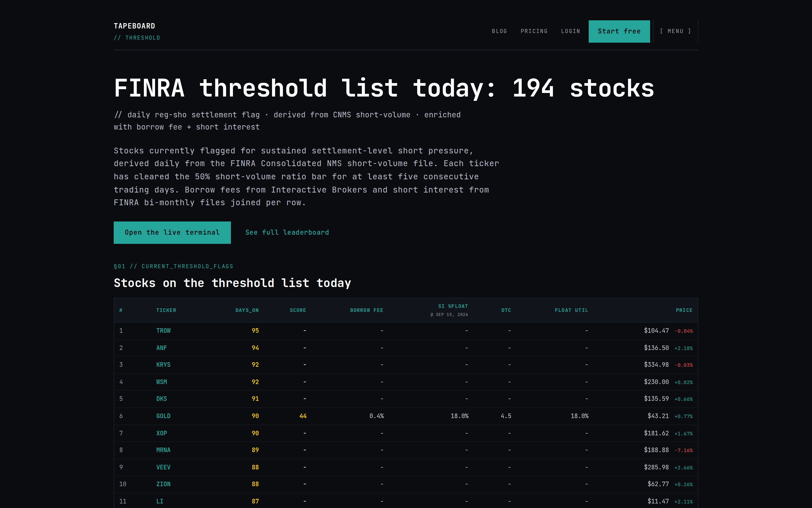Click the -7.16% change for MRNA
This screenshot has height=508, width=812.
[x=684, y=450]
